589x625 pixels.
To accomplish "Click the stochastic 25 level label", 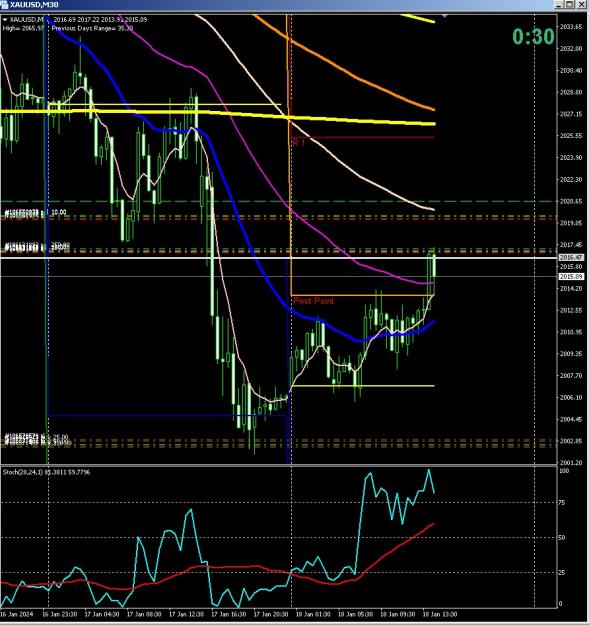I will click(x=562, y=573).
